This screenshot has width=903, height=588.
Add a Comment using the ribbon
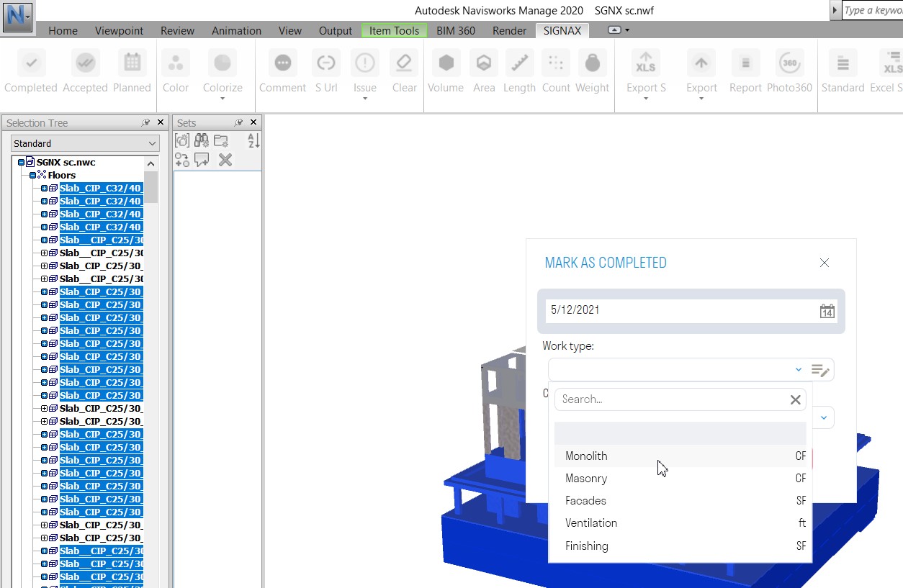[x=282, y=63]
